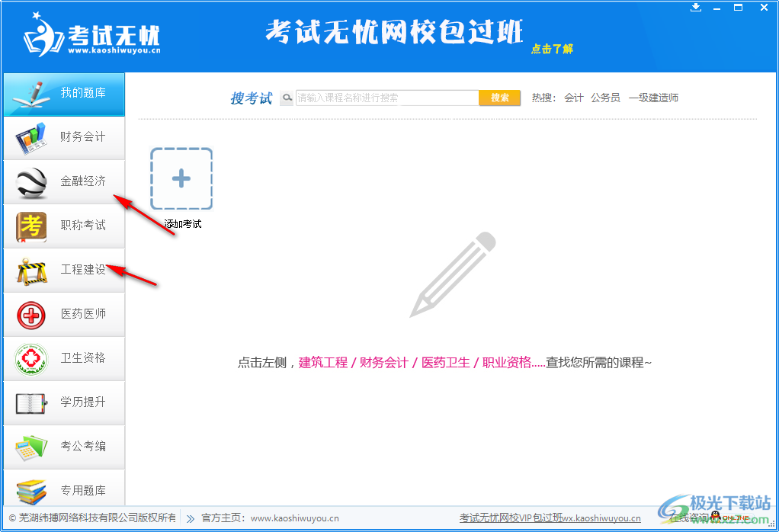Click the 建筑工程 red link
Image resolution: width=779 pixels, height=532 pixels.
[x=323, y=363]
